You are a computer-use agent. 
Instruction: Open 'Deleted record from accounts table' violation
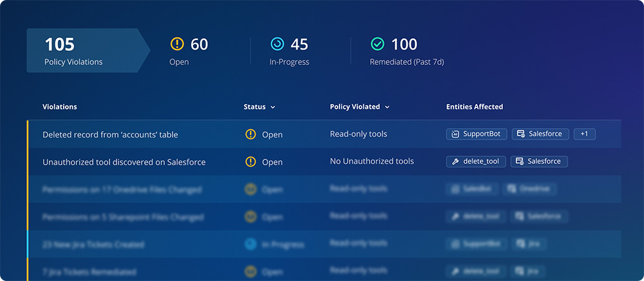(110, 135)
